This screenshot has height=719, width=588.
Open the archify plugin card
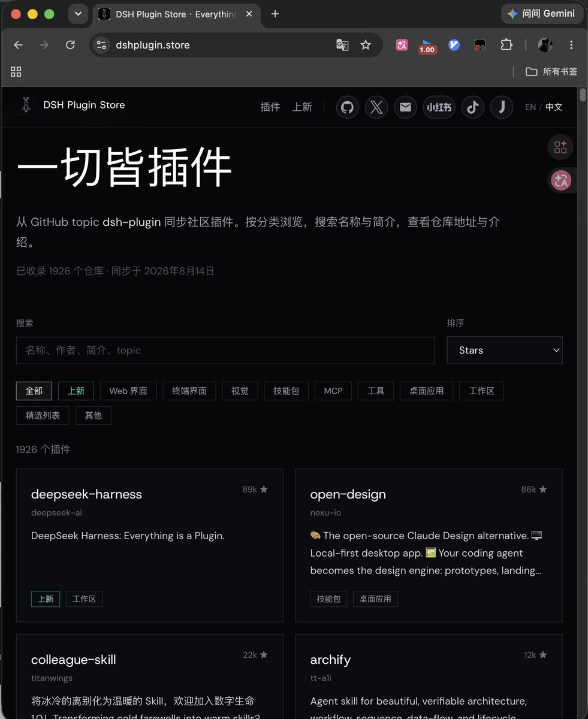pos(429,676)
